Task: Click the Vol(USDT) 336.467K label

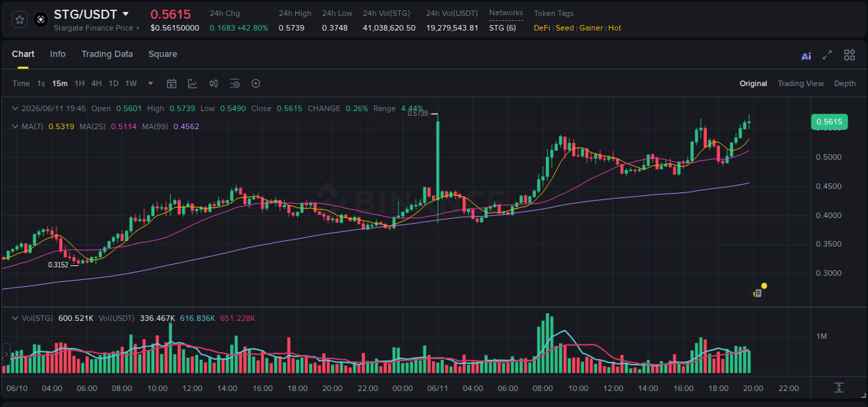Action: click(x=137, y=318)
